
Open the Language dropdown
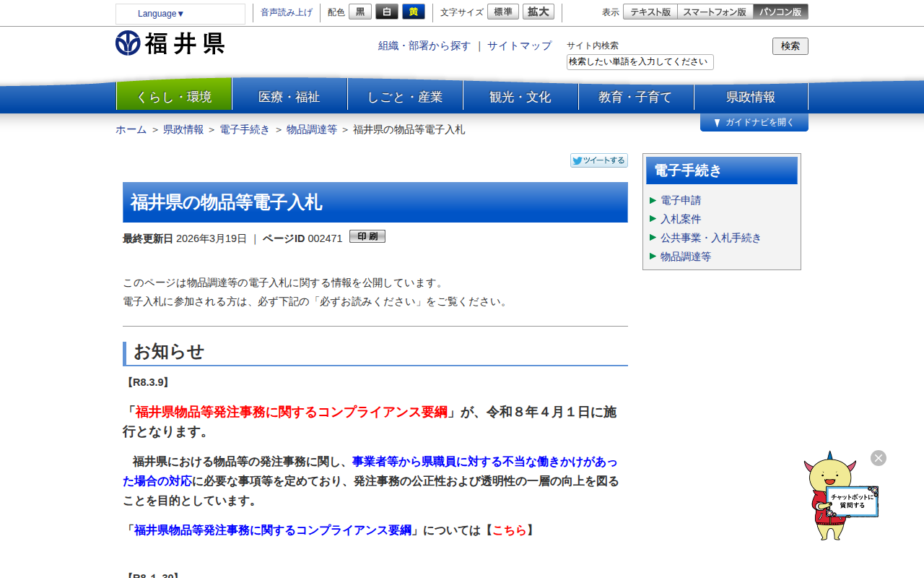pos(159,13)
